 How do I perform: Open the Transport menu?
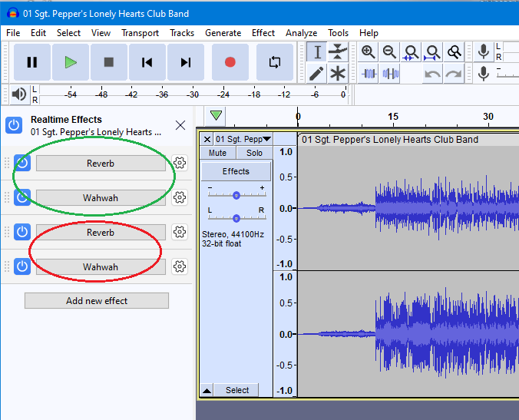pos(140,33)
